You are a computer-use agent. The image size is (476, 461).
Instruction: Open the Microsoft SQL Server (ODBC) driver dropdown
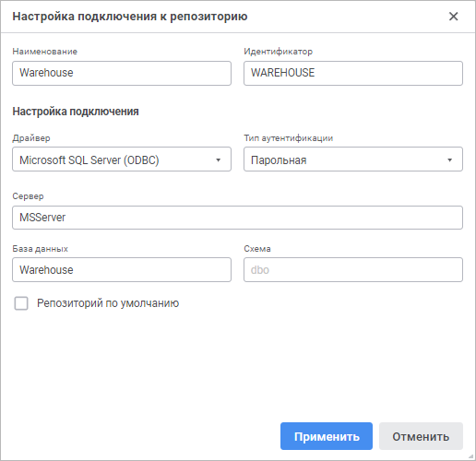click(x=122, y=160)
